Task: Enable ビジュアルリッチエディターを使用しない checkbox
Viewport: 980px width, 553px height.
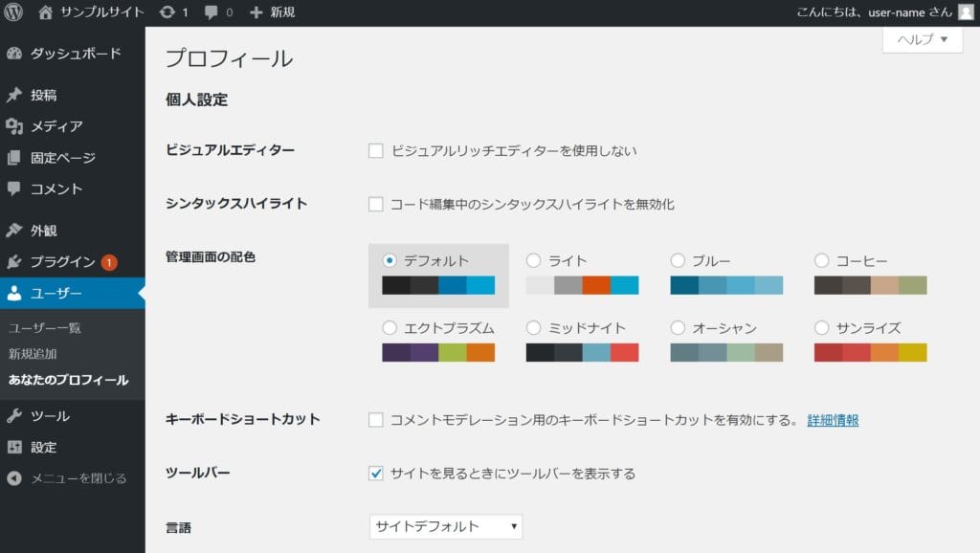Action: (x=376, y=151)
